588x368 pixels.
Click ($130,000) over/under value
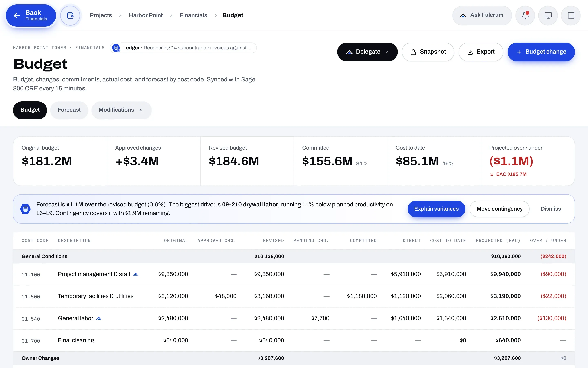[x=551, y=318]
